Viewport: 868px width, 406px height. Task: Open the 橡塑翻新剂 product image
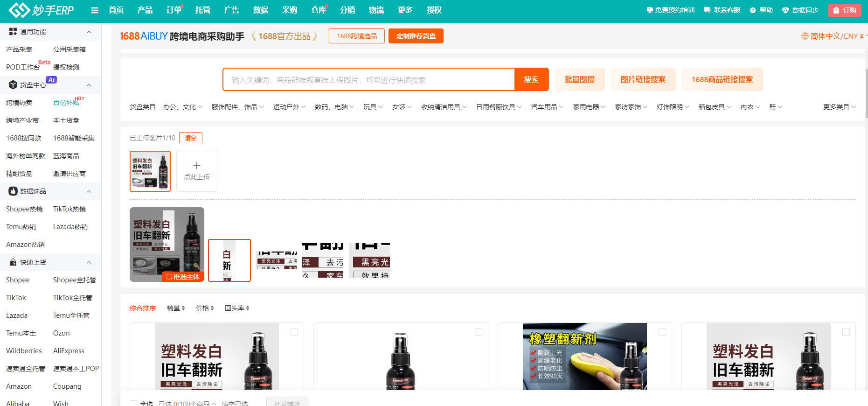click(x=584, y=357)
